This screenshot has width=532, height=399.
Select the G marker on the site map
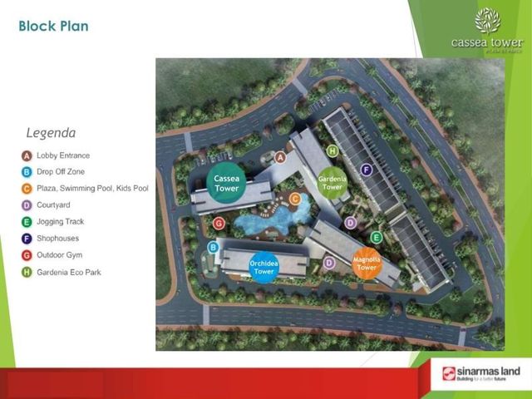click(x=219, y=224)
